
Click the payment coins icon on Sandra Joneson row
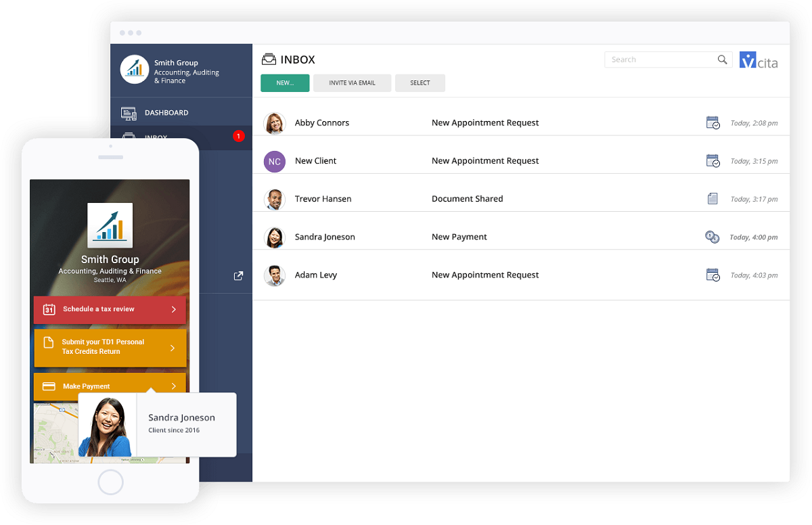click(712, 237)
